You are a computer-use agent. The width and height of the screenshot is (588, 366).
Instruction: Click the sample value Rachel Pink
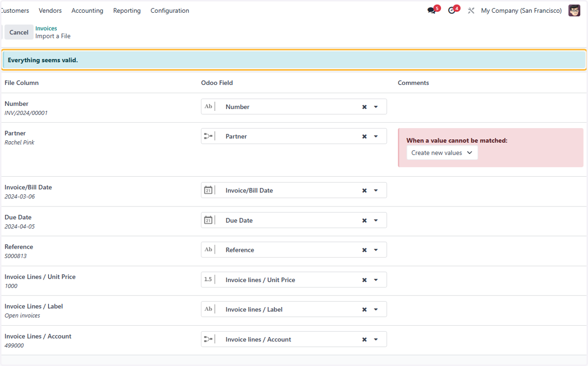(x=20, y=142)
